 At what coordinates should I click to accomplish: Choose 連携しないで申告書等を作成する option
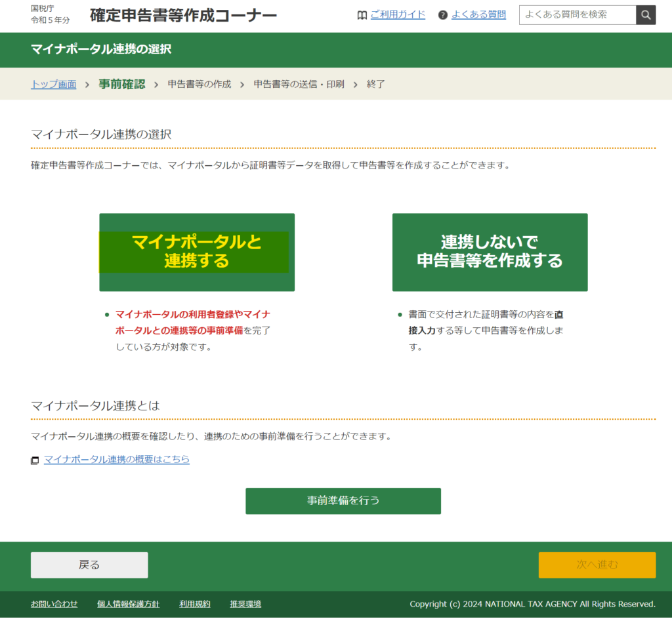click(x=490, y=252)
